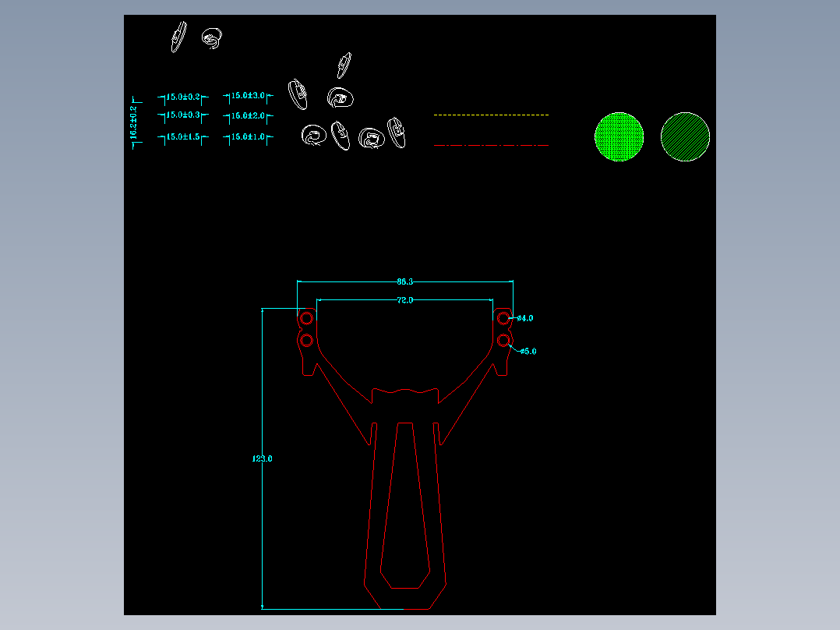840x630 pixels.
Task: Select the ø5.0 hole diameter label
Action: 528,351
